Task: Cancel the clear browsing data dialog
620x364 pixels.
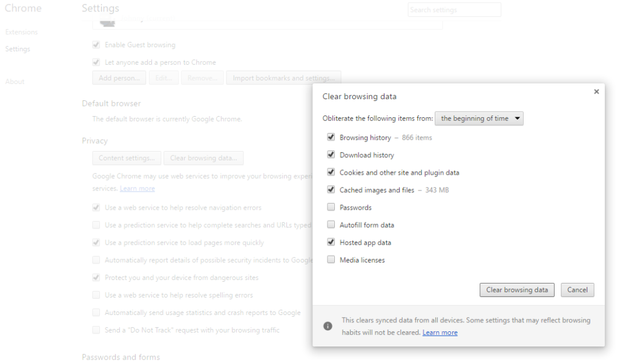Action: [577, 290]
